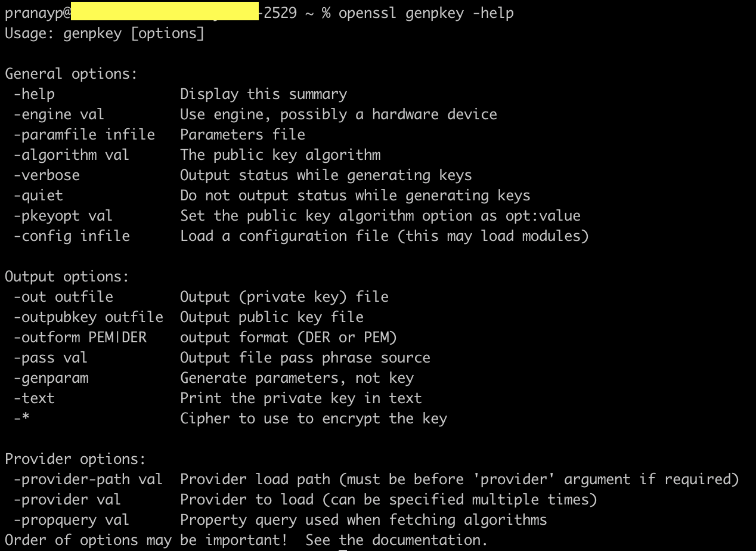Click the -provider-path val option
Screen dimensions: 756x551
[x=88, y=479]
